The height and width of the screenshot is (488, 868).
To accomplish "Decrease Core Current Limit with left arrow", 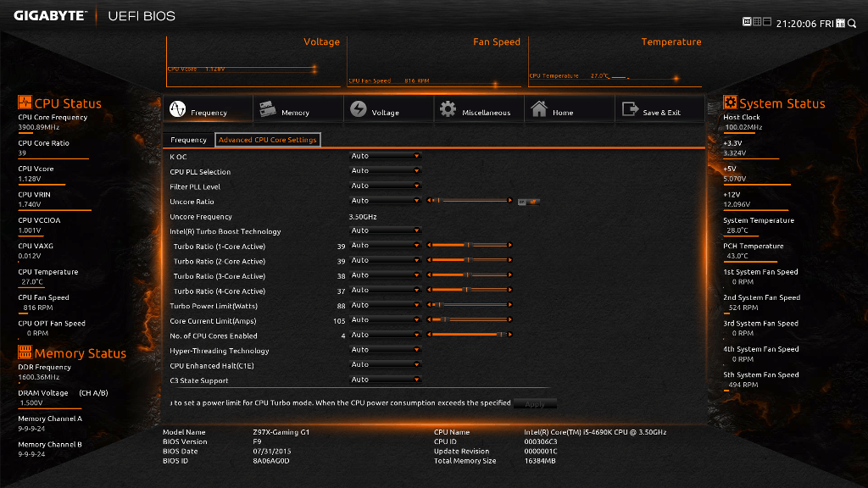I will 429,319.
